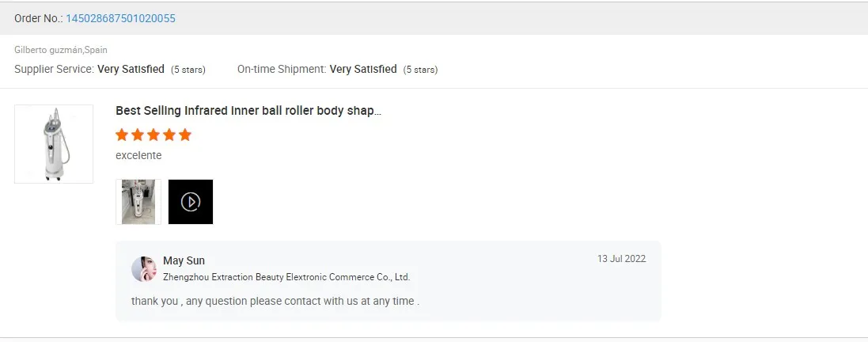This screenshot has height=342, width=868.
Task: Click the 13 Jul 2022 date
Action: [x=621, y=260]
